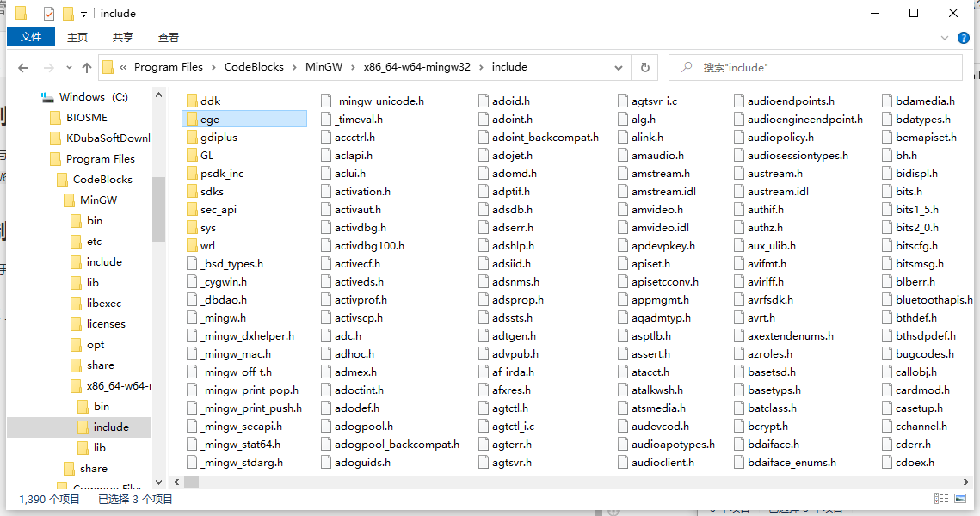Click the tree pane scroll up arrow
The width and height of the screenshot is (980, 516).
[x=159, y=95]
